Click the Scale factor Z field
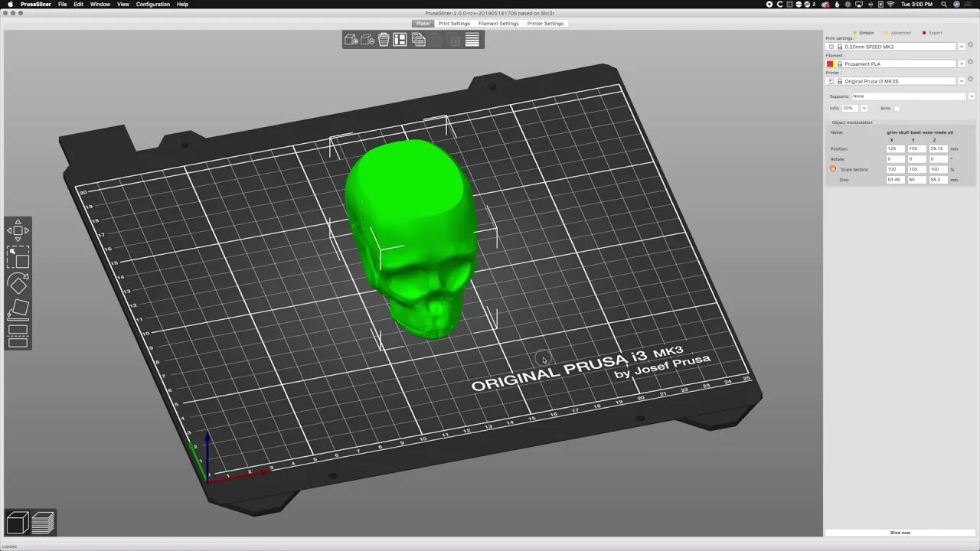 [x=938, y=169]
